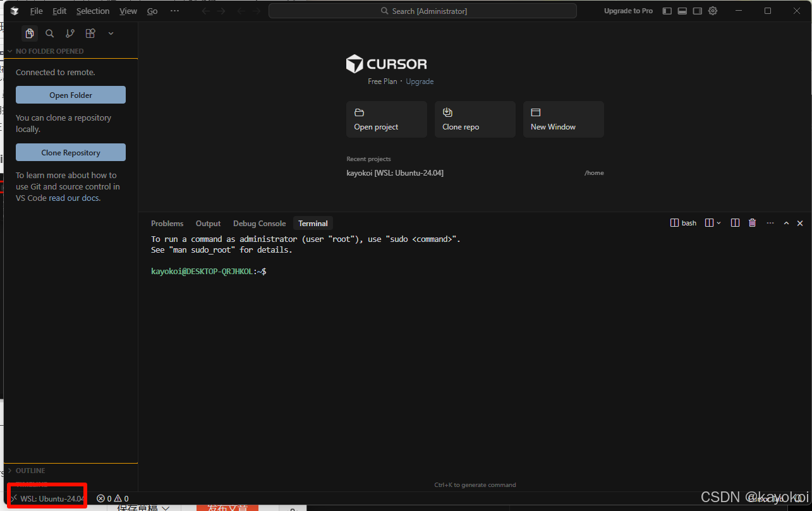Viewport: 812px width, 511px height.
Task: Click Upgrade to Pro in title bar
Action: [x=628, y=11]
